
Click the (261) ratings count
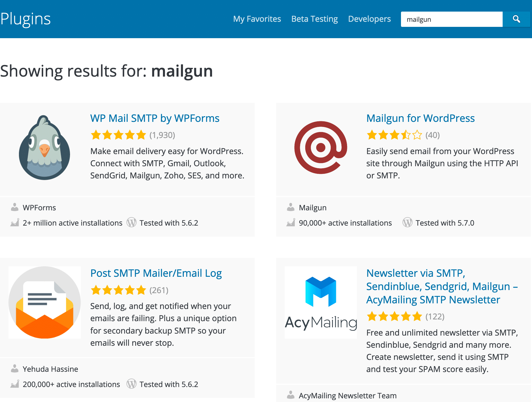tap(159, 290)
